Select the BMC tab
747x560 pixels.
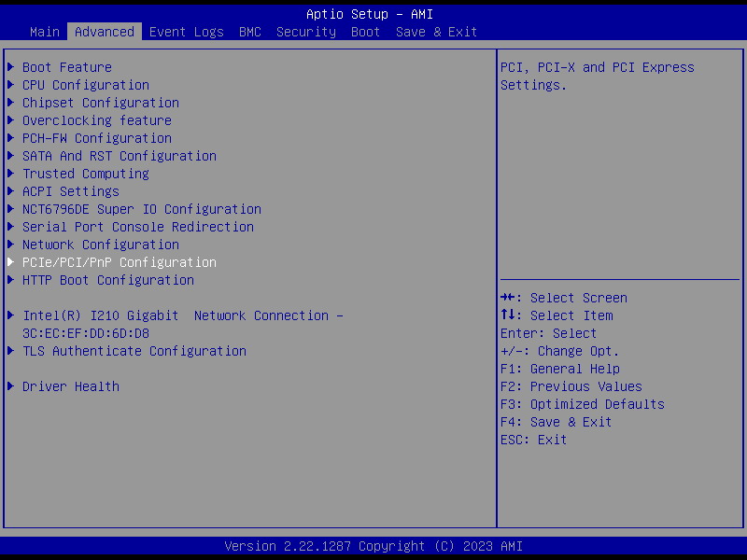[x=250, y=32]
